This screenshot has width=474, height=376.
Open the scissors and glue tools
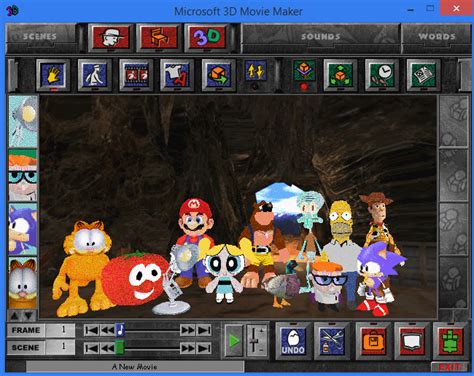point(332,341)
